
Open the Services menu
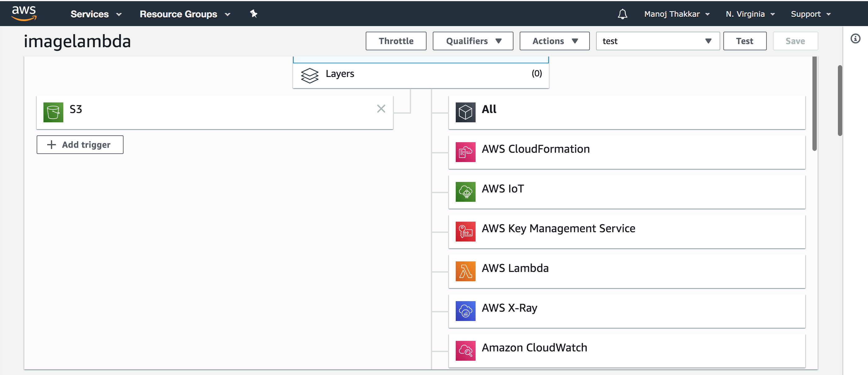point(96,14)
